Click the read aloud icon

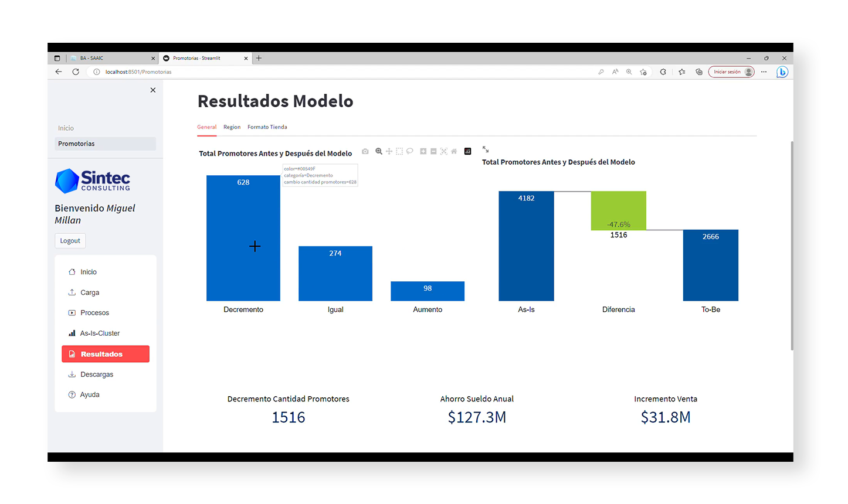tap(615, 71)
